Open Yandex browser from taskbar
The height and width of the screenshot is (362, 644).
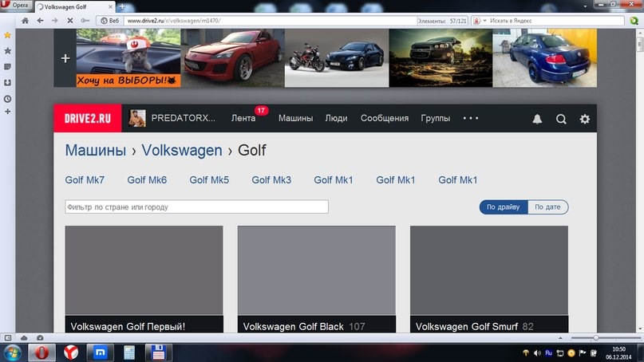click(x=71, y=352)
